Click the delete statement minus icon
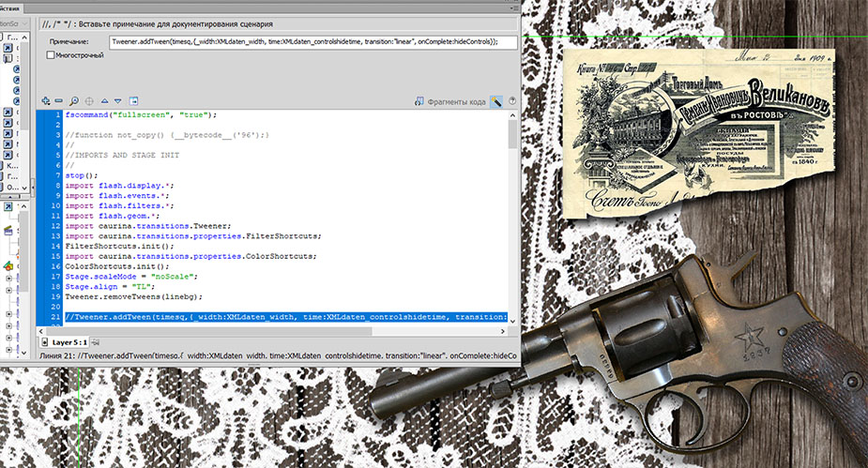 [58, 100]
